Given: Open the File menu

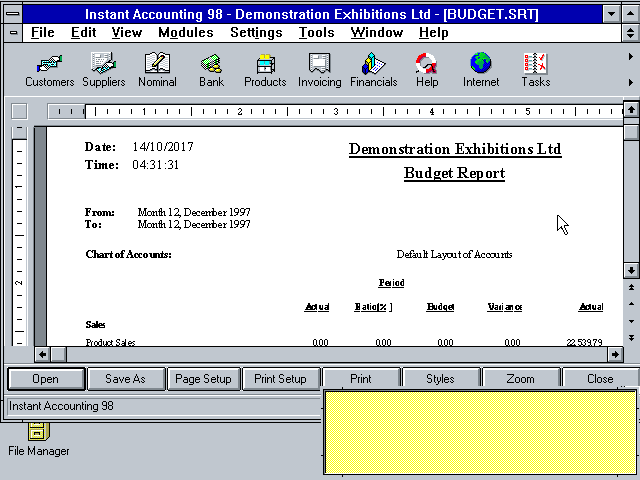Looking at the screenshot, I should tap(42, 33).
